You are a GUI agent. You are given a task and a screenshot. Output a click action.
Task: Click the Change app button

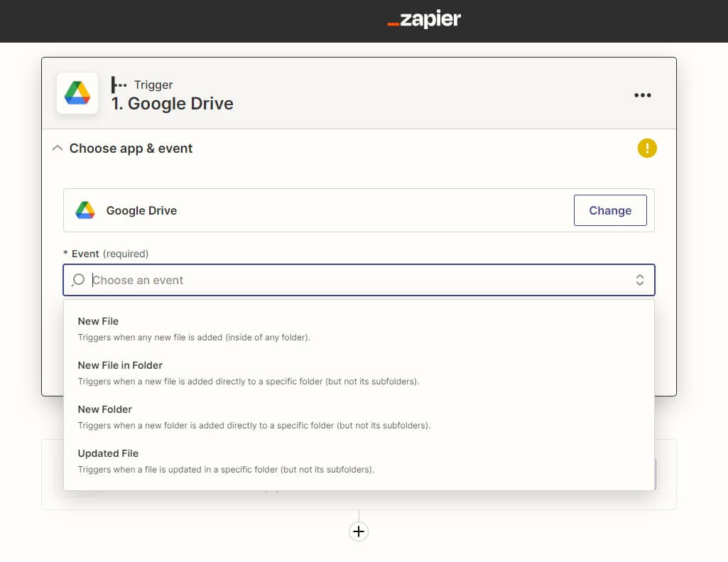(x=610, y=210)
